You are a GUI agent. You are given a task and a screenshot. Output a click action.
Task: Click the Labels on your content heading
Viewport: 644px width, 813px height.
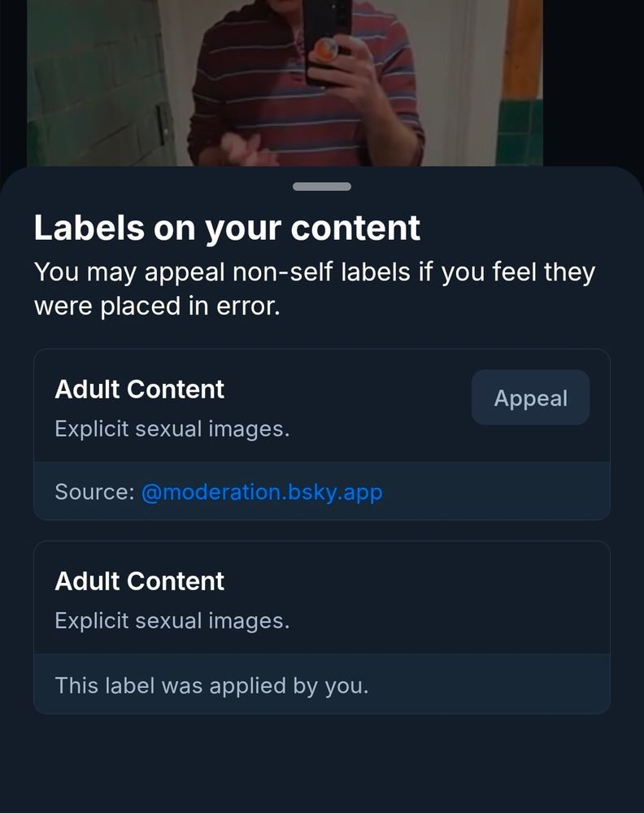coord(227,228)
